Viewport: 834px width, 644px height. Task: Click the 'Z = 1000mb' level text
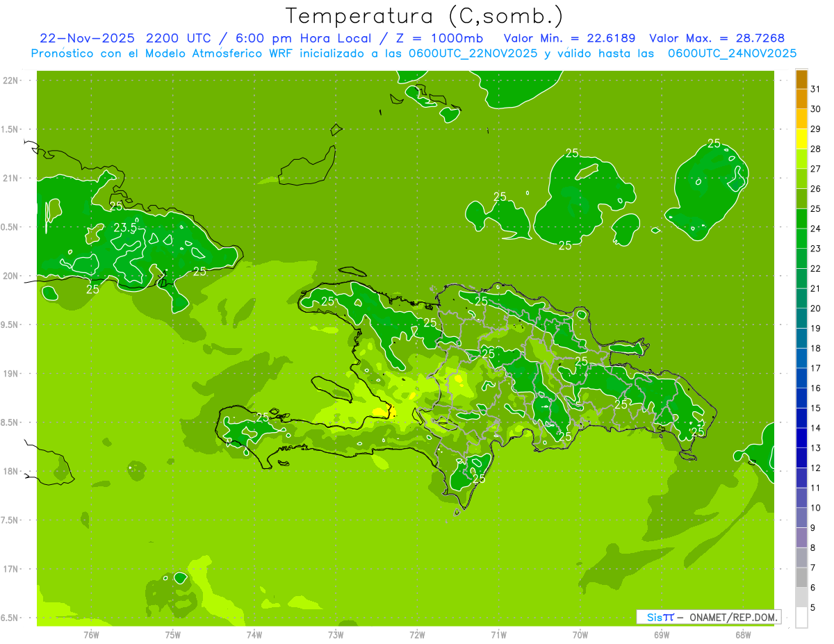[x=438, y=38]
